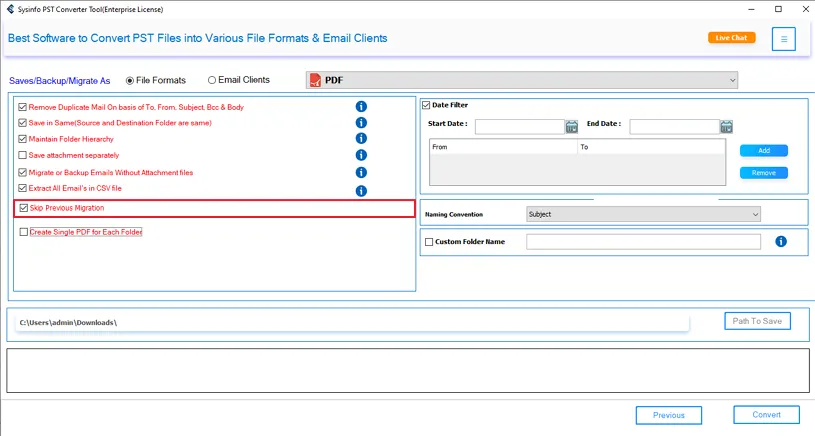Image resolution: width=815 pixels, height=436 pixels.
Task: Select Email Clients radio button
Action: tap(212, 80)
